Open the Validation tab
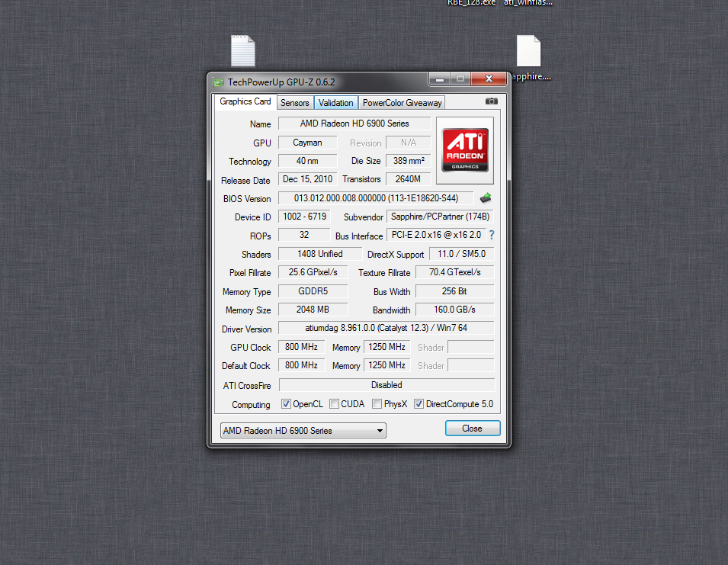 (335, 103)
